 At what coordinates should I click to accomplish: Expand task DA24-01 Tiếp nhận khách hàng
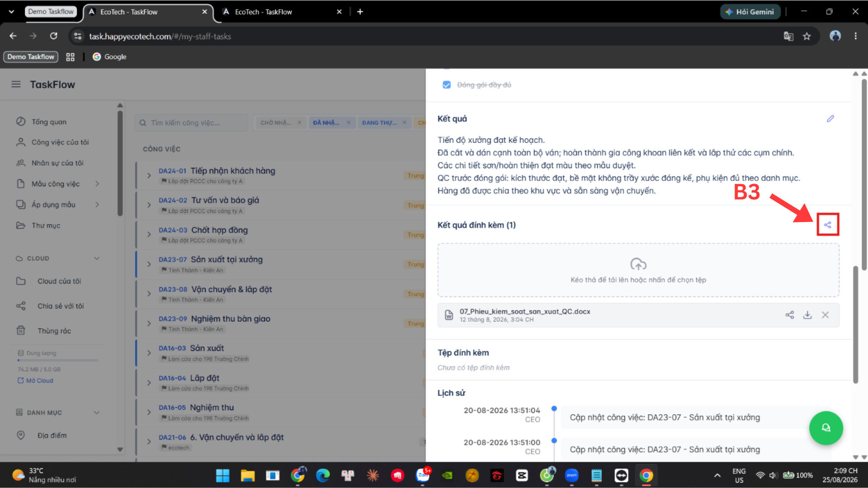click(149, 175)
